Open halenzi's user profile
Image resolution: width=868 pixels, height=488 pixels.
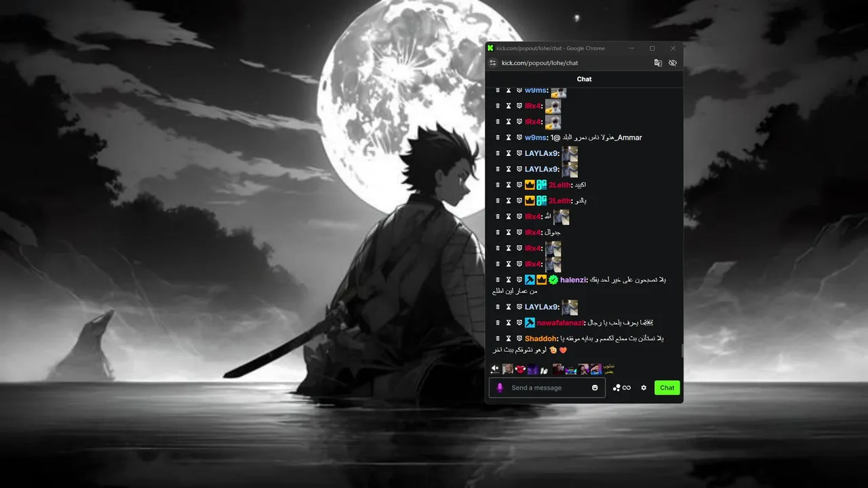coord(572,280)
